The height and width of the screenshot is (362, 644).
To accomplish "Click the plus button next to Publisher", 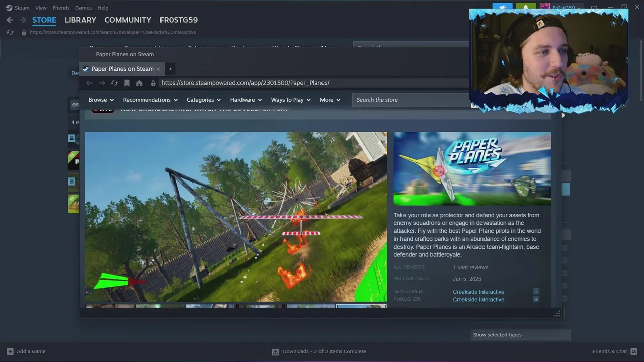I will [536, 299].
